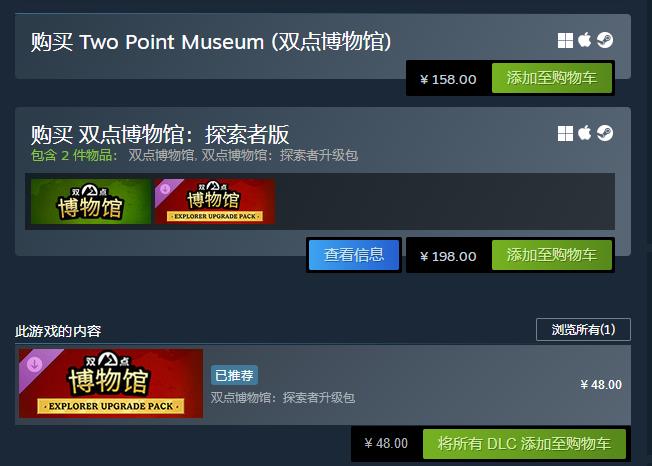The width and height of the screenshot is (652, 466).
Task: Click Windows icon in Two Point Museum box
Action: tap(565, 41)
